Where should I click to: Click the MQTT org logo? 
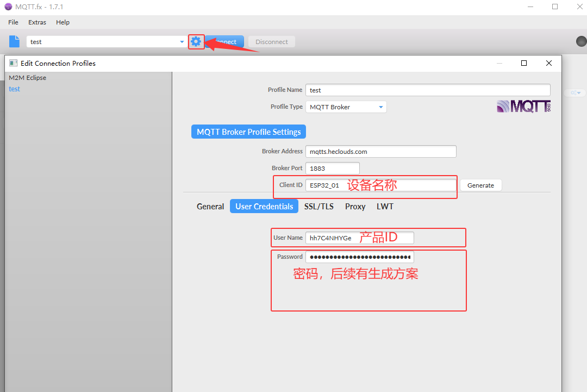tap(523, 107)
